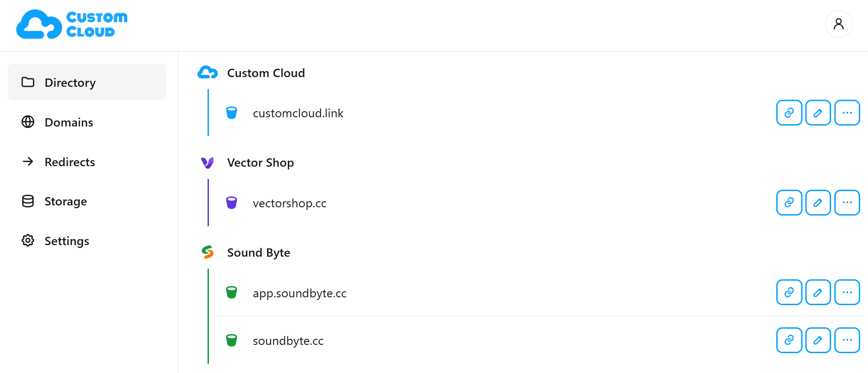The height and width of the screenshot is (373, 868).
Task: Select the Sound Byte group heading
Action: (259, 253)
